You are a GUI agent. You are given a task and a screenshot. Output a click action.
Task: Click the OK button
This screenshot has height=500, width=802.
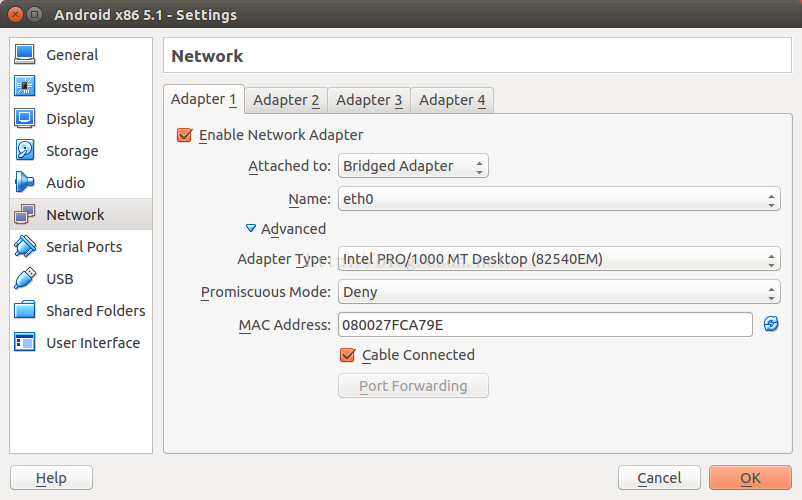(x=750, y=478)
